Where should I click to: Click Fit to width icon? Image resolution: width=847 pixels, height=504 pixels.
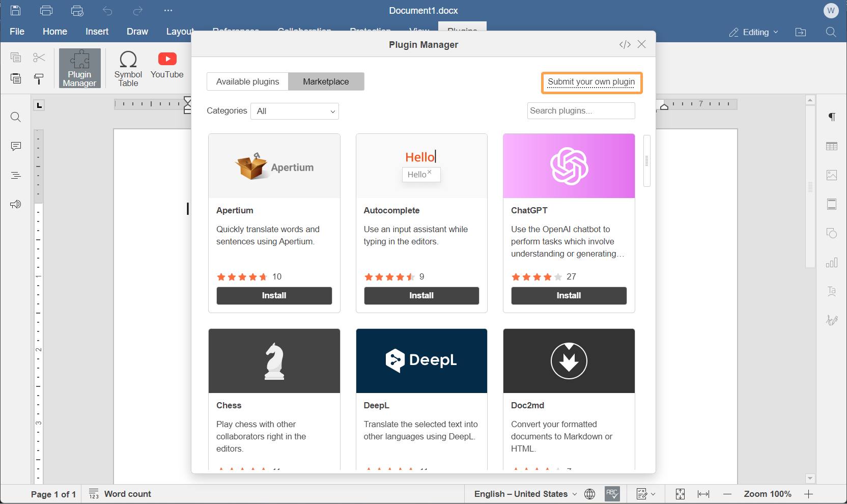(x=703, y=494)
